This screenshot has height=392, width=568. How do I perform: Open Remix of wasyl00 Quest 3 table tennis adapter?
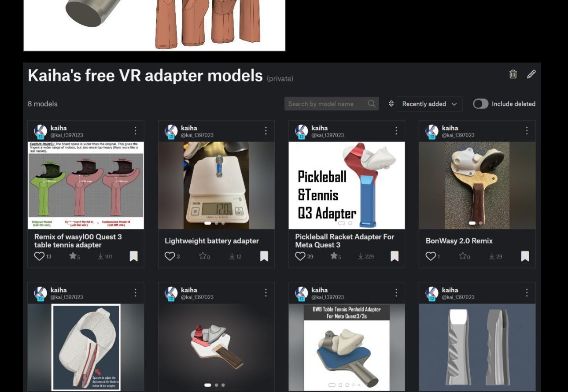click(x=78, y=241)
